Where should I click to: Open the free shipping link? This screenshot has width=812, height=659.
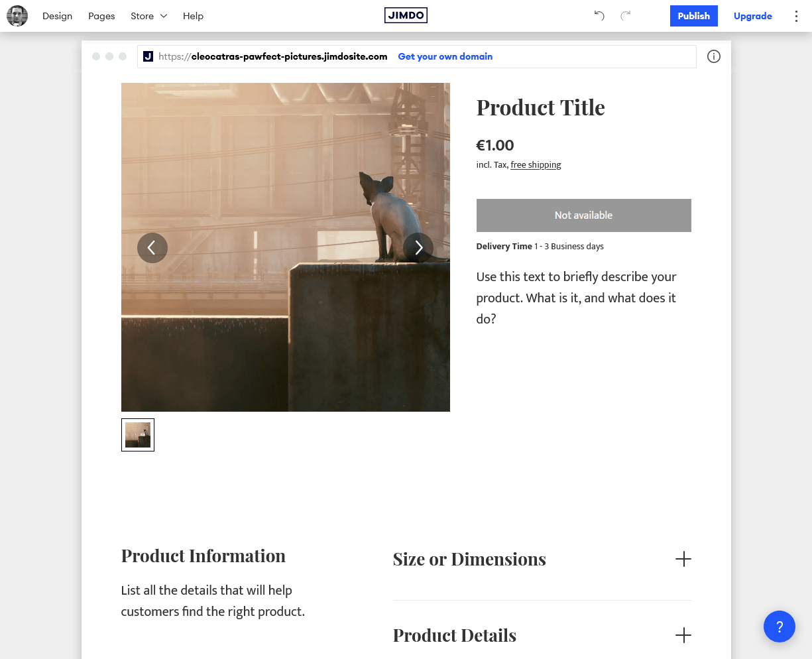536,165
